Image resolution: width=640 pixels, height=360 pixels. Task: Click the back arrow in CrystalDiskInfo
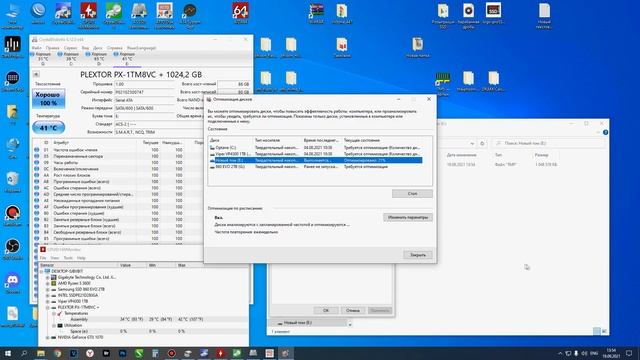[x=36, y=74]
